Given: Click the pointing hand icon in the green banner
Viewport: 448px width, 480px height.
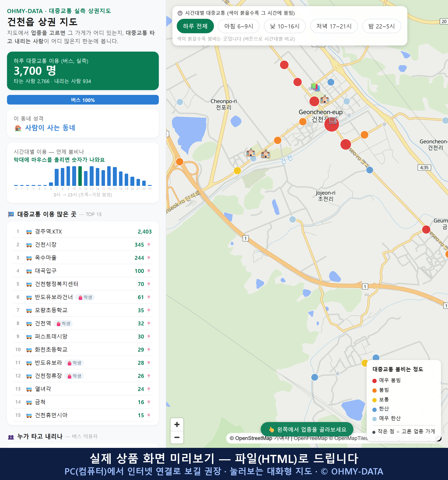Looking at the screenshot, I should [x=271, y=429].
